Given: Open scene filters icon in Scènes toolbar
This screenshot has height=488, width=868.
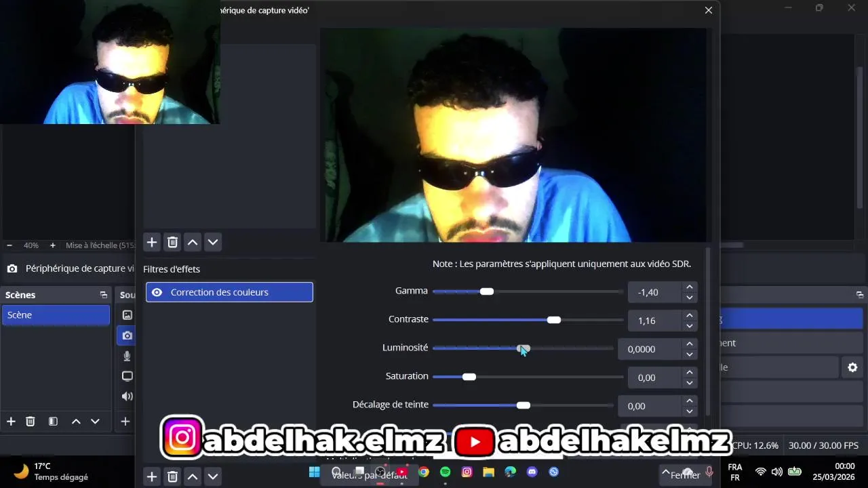Looking at the screenshot, I should pyautogui.click(x=53, y=422).
